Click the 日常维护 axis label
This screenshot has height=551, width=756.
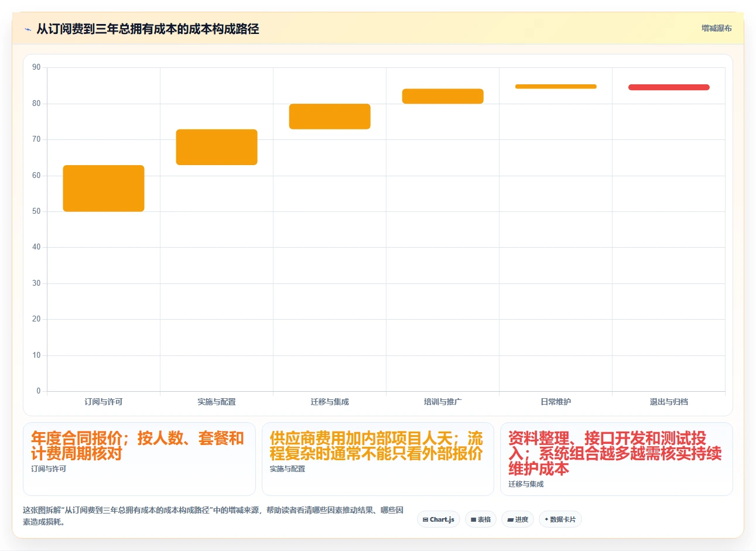(556, 402)
